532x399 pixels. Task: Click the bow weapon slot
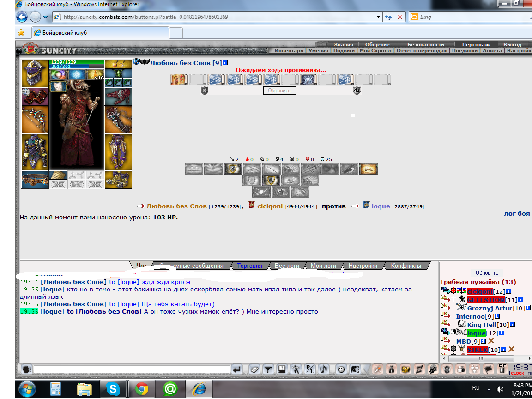pyautogui.click(x=35, y=120)
